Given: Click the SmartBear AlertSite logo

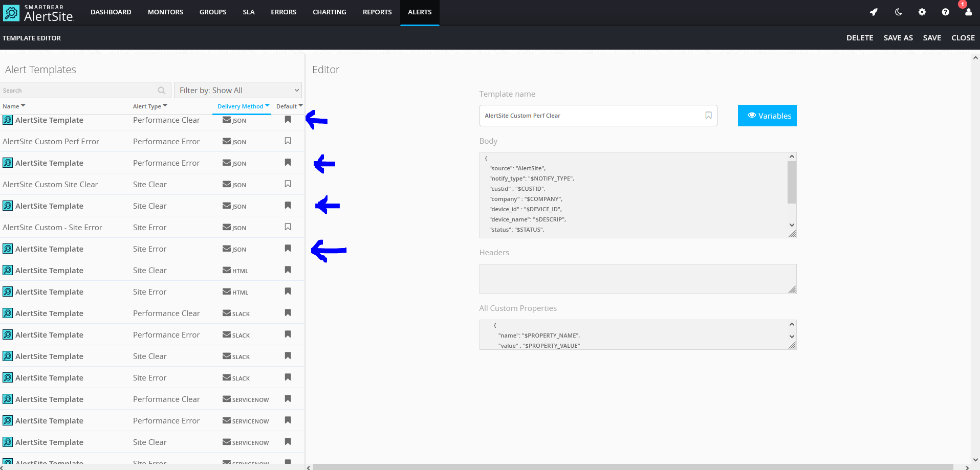Looking at the screenshot, I should (38, 13).
